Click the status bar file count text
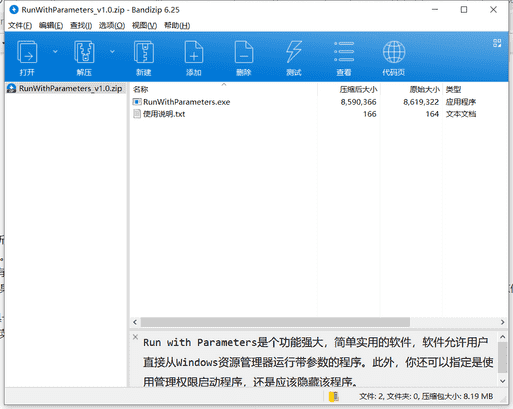Viewport: 513px width, 409px height. (x=426, y=396)
